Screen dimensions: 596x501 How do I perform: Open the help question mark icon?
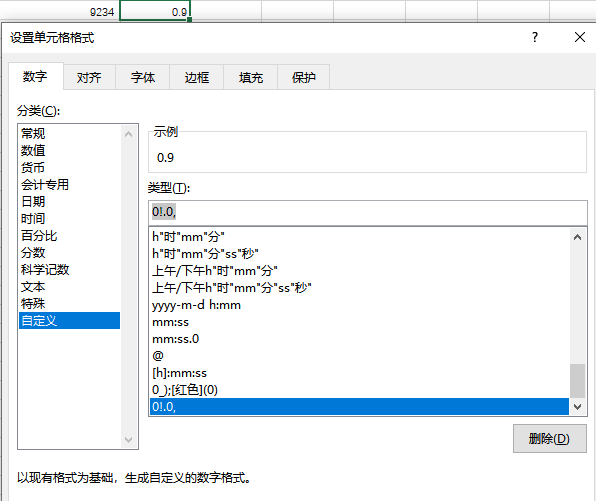click(x=535, y=37)
